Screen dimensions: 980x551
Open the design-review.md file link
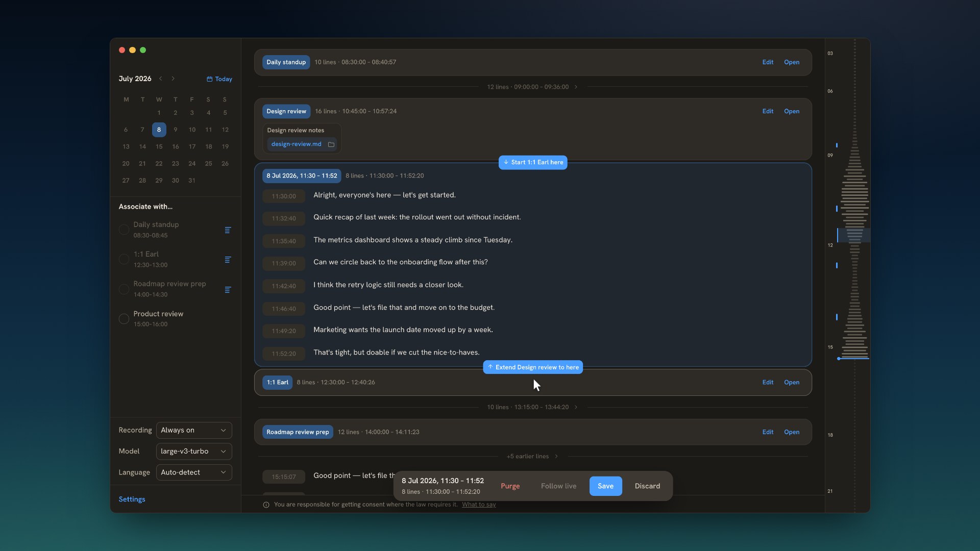[x=296, y=144]
